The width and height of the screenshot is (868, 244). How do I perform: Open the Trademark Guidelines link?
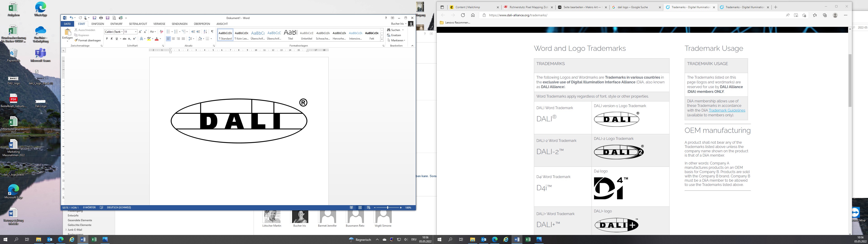(727, 110)
